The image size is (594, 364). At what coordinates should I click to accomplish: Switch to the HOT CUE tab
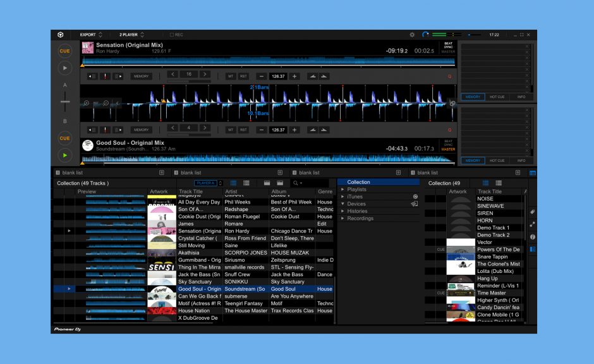pyautogui.click(x=499, y=97)
